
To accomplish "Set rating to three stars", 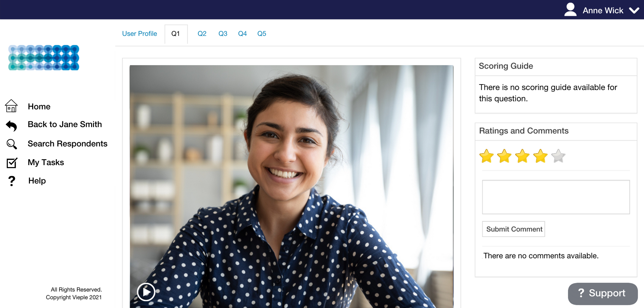I will click(522, 156).
